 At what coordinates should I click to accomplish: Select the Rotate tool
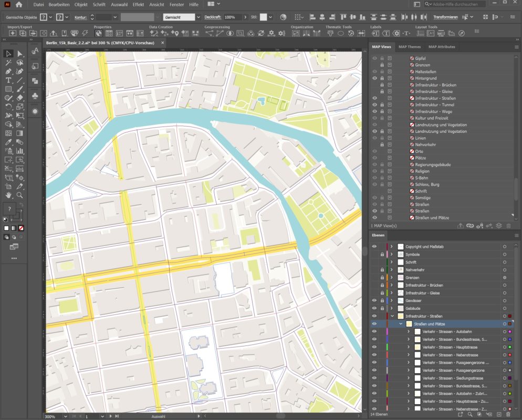click(x=7, y=107)
